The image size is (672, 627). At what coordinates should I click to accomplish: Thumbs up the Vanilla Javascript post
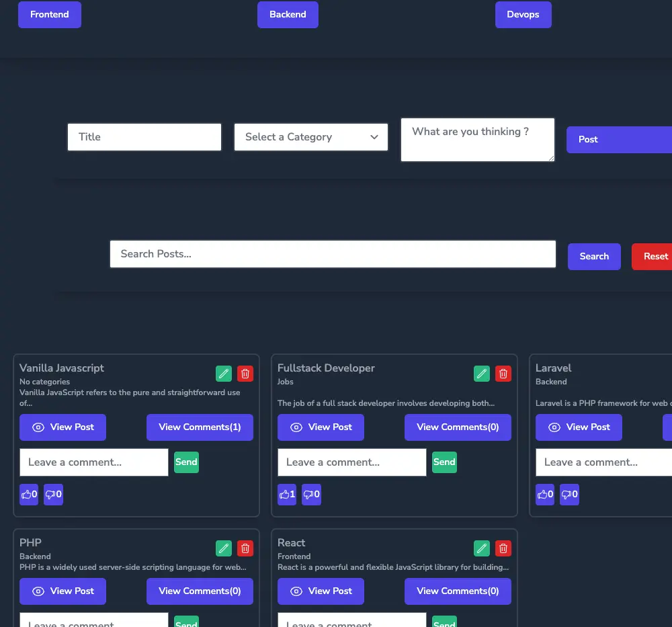[x=29, y=495]
